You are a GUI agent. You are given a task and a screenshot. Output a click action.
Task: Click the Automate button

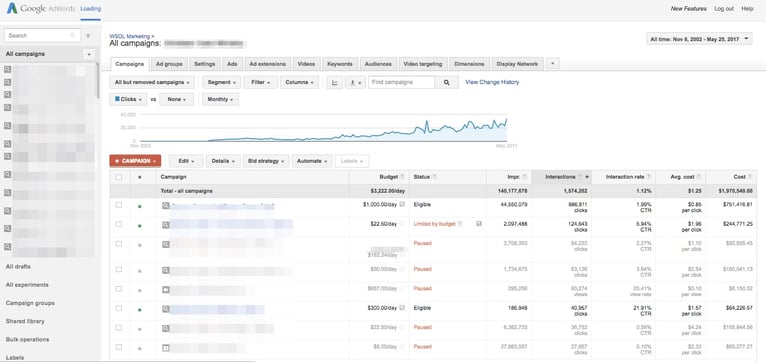(x=312, y=161)
